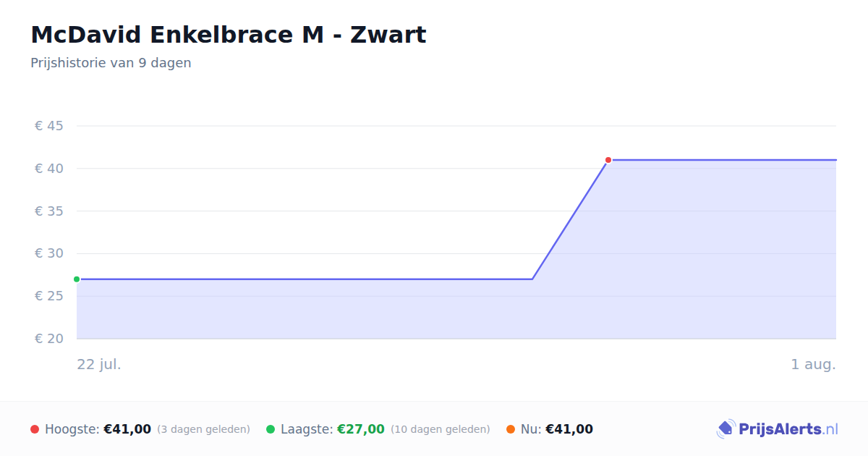Click the McDavid Enkelbrace M - Zwart title
Image resolution: width=868 pixels, height=456 pixels.
pos(229,34)
